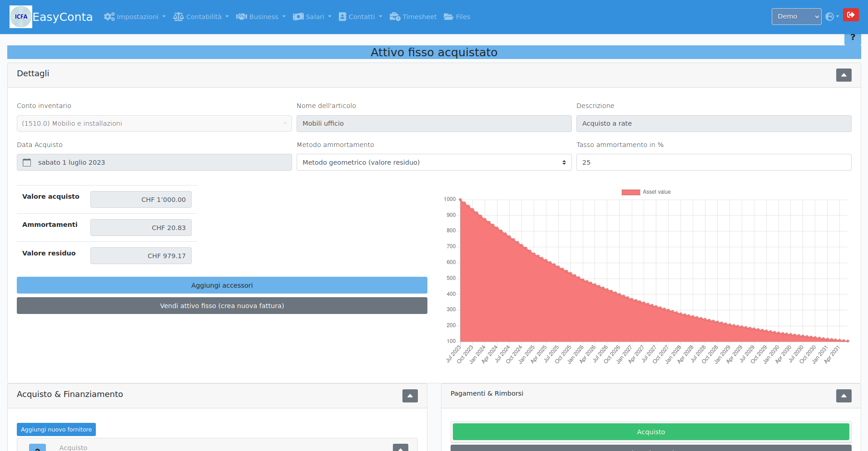Click the Salari money bill icon

tap(298, 17)
